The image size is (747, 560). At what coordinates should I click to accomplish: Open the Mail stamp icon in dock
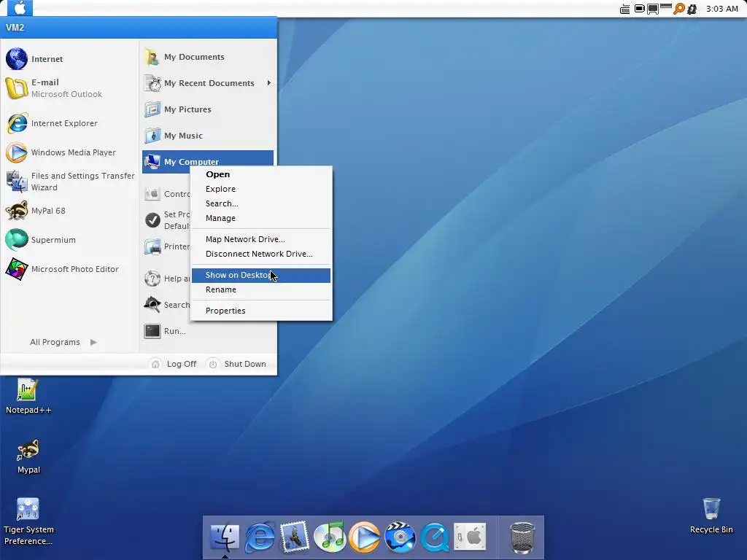pos(295,537)
